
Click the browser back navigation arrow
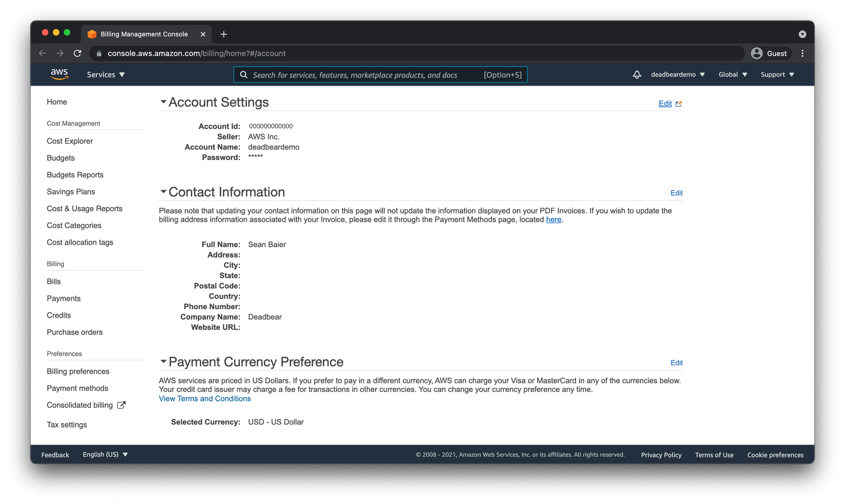click(x=43, y=53)
